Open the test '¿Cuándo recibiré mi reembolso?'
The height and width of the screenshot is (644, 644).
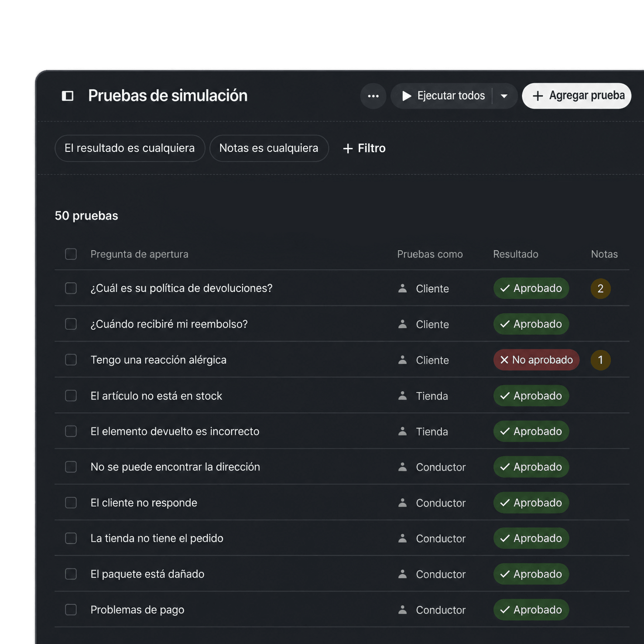click(x=169, y=324)
